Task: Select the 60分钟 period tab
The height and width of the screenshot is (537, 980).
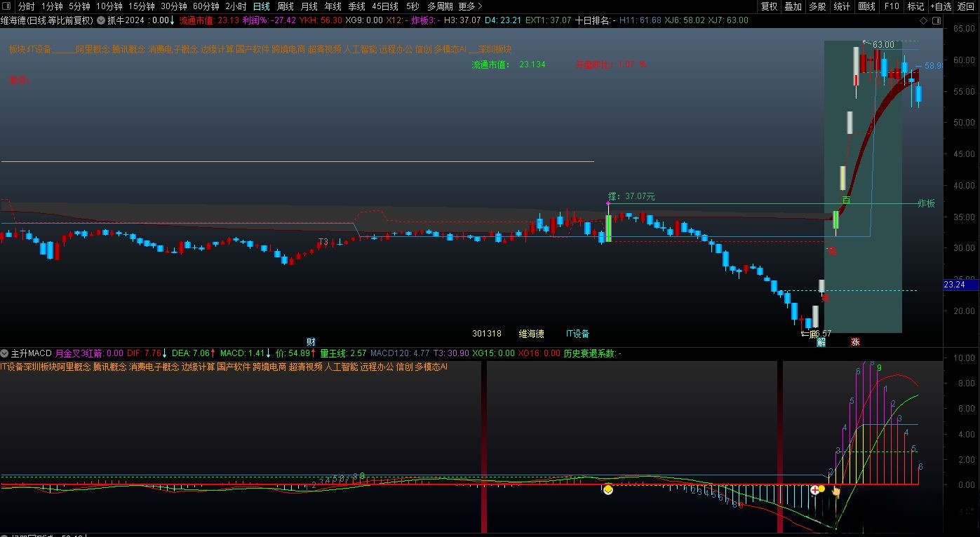Action: [206, 6]
